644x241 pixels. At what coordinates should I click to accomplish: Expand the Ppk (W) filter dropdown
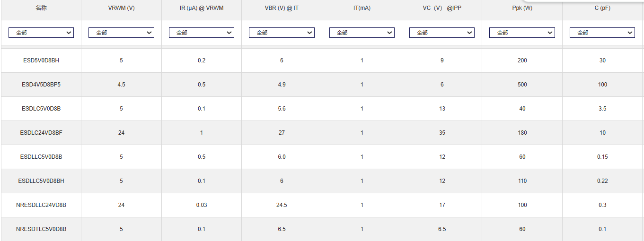[522, 33]
